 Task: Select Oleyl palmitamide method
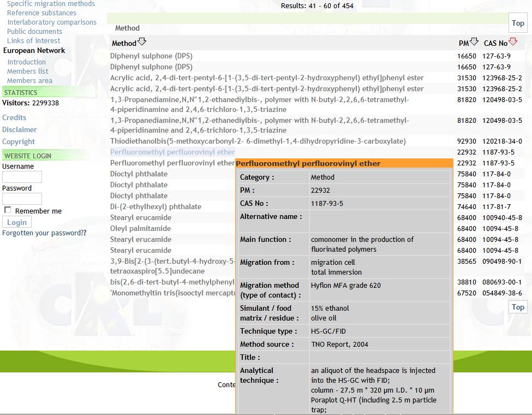[140, 229]
